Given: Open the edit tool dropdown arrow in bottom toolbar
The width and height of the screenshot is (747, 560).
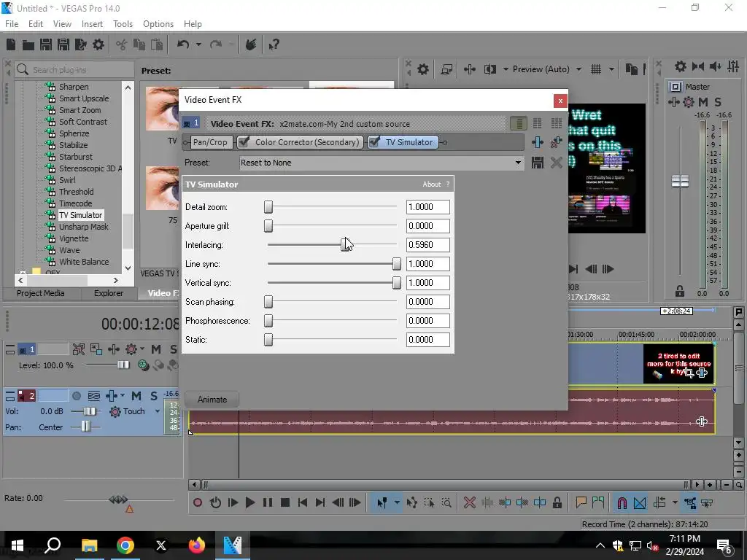Looking at the screenshot, I should point(397,502).
